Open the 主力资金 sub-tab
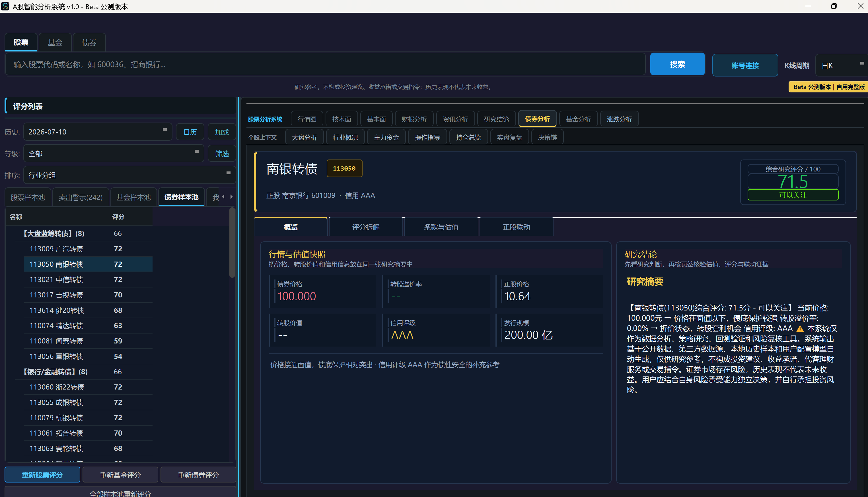The width and height of the screenshot is (868, 497). tap(386, 137)
